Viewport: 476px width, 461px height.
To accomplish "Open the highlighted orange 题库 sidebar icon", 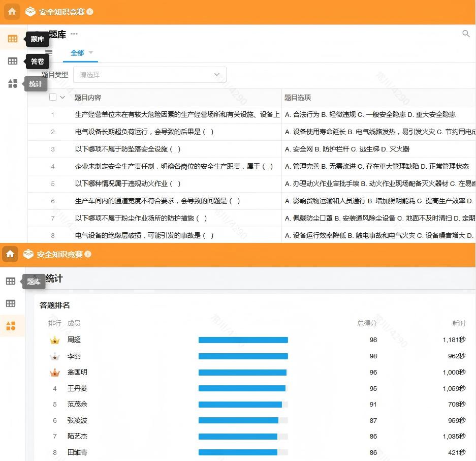I will coord(13,39).
